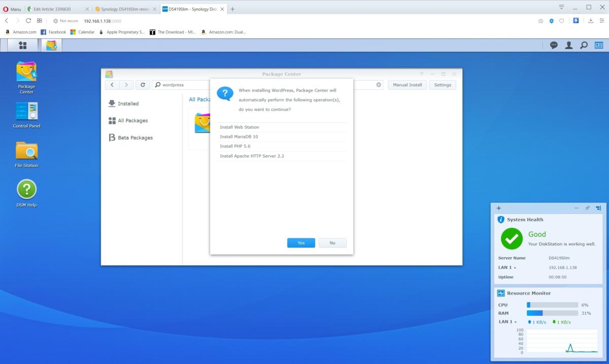
Task: Open browser speed dial grid
Action: (40, 21)
